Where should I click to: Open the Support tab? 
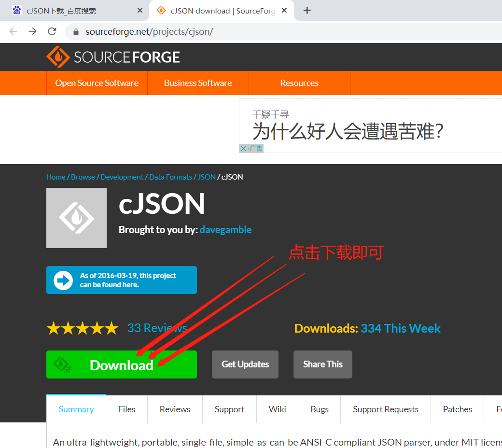(x=230, y=409)
